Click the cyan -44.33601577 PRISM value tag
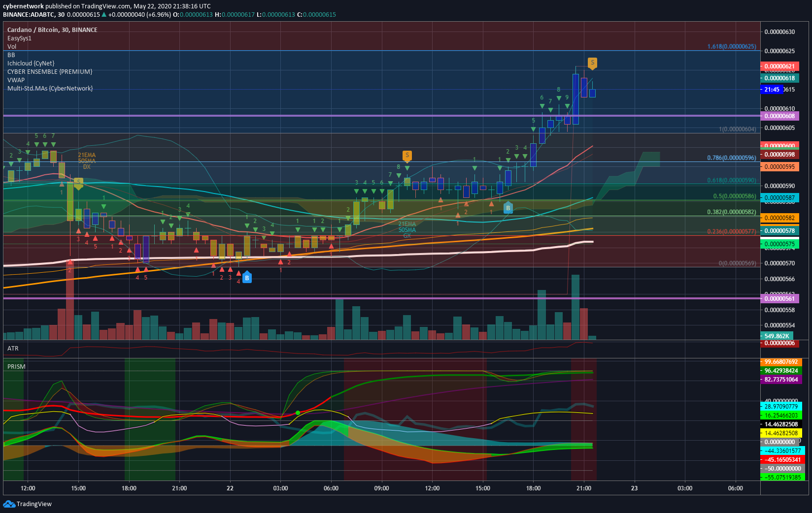The image size is (812, 513). pos(783,451)
